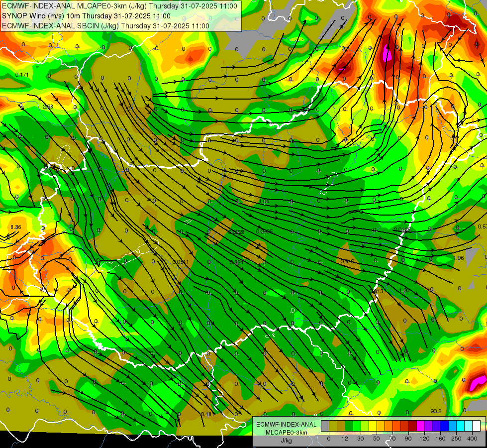Click the legend scale value '50'
This screenshot has width=487, height=448.
(x=377, y=439)
